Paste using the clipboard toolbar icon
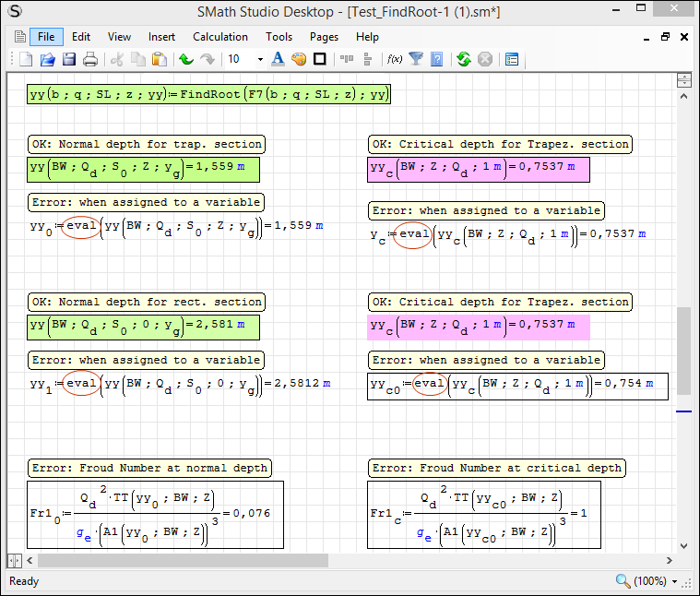Image resolution: width=700 pixels, height=596 pixels. (160, 60)
